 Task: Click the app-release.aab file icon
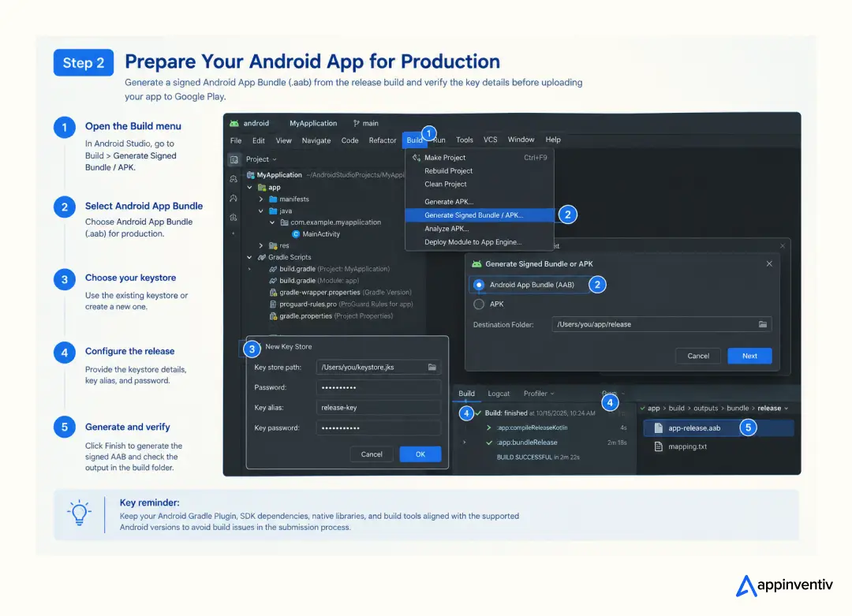click(x=658, y=428)
